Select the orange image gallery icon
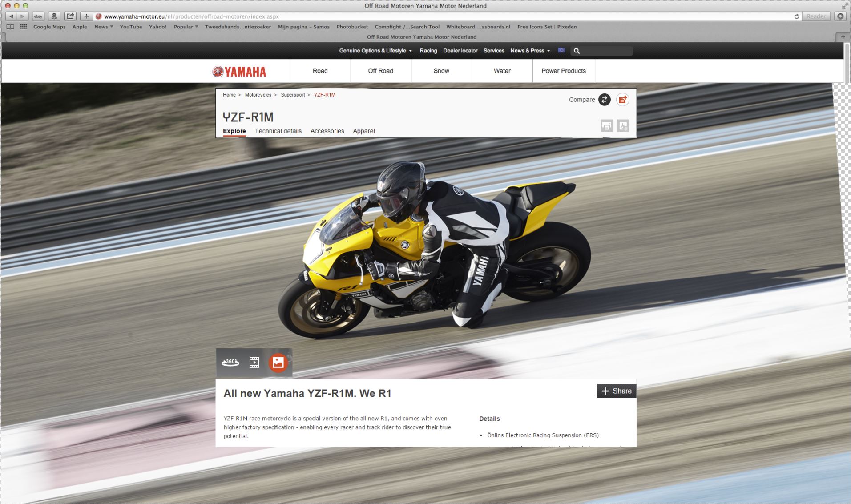Image resolution: width=851 pixels, height=504 pixels. tap(278, 363)
